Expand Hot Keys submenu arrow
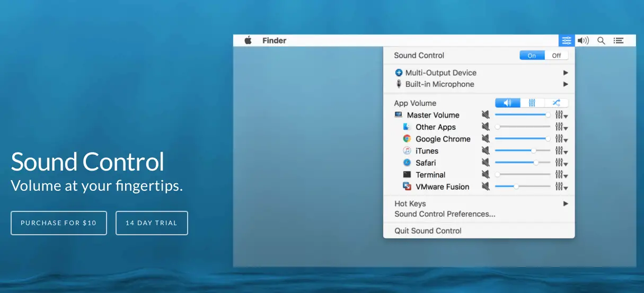Image resolution: width=644 pixels, height=293 pixels. click(x=566, y=203)
